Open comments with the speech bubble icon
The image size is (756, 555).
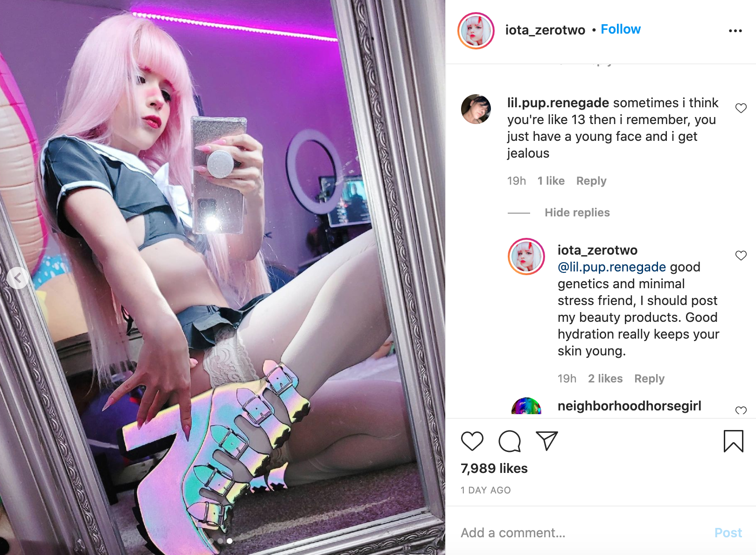[509, 441]
